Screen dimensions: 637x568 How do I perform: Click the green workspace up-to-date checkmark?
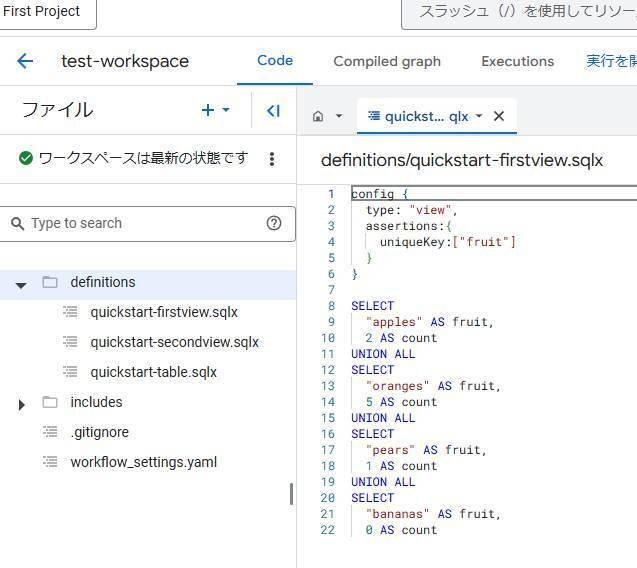click(x=26, y=158)
